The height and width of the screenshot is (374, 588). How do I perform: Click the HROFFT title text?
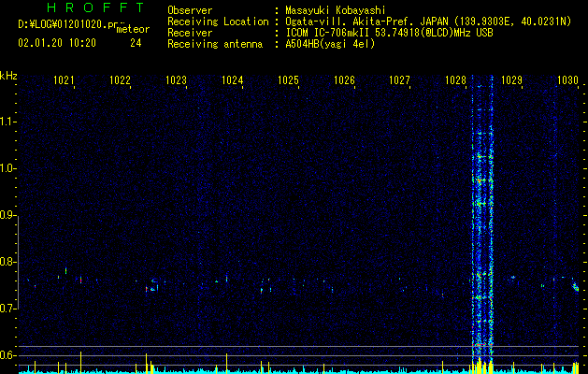[95, 7]
